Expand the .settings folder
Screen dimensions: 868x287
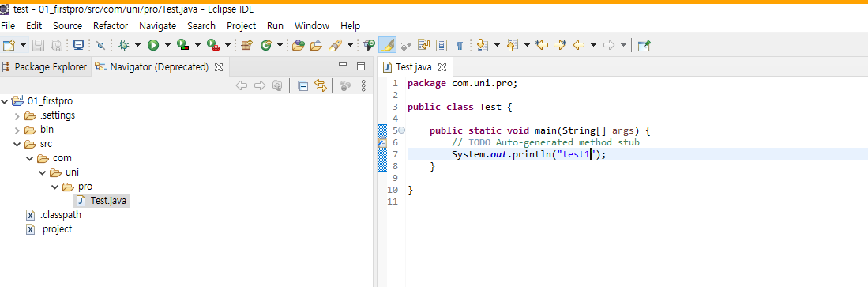[x=17, y=115]
